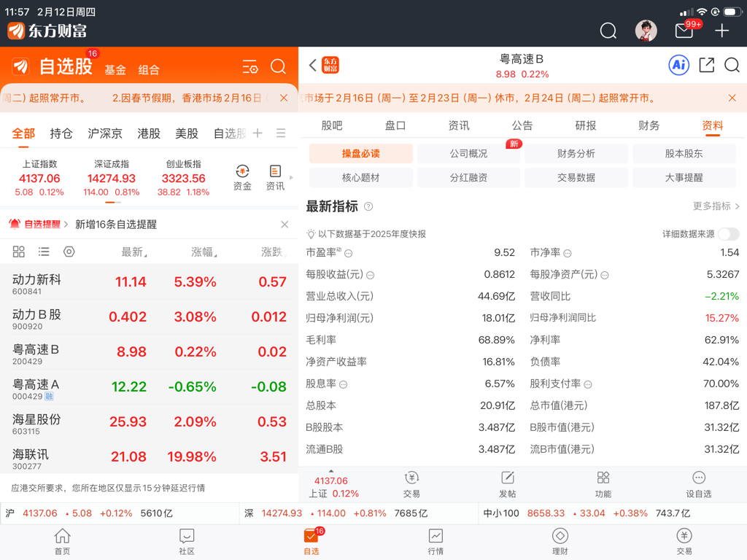The width and height of the screenshot is (747, 560).
Task: Select 交易数据 section button
Action: click(576, 178)
